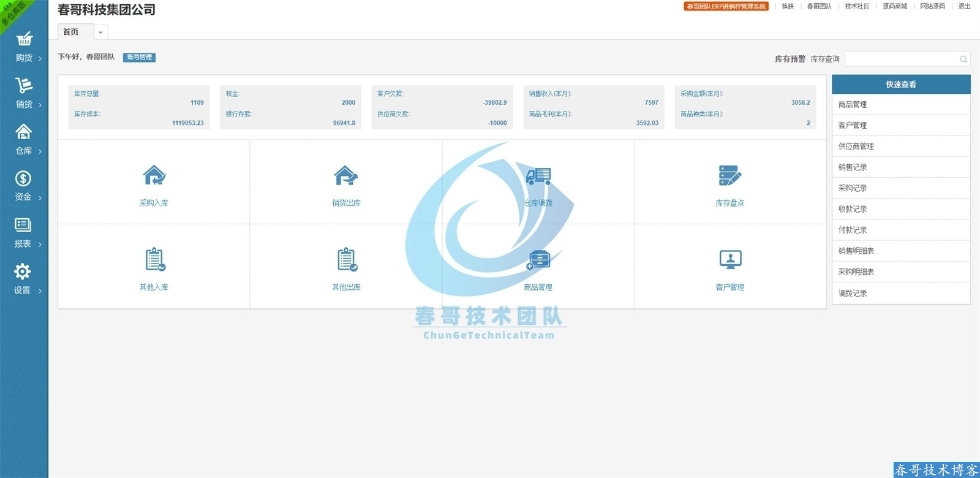Expand the 购货 sidebar menu

(x=24, y=47)
